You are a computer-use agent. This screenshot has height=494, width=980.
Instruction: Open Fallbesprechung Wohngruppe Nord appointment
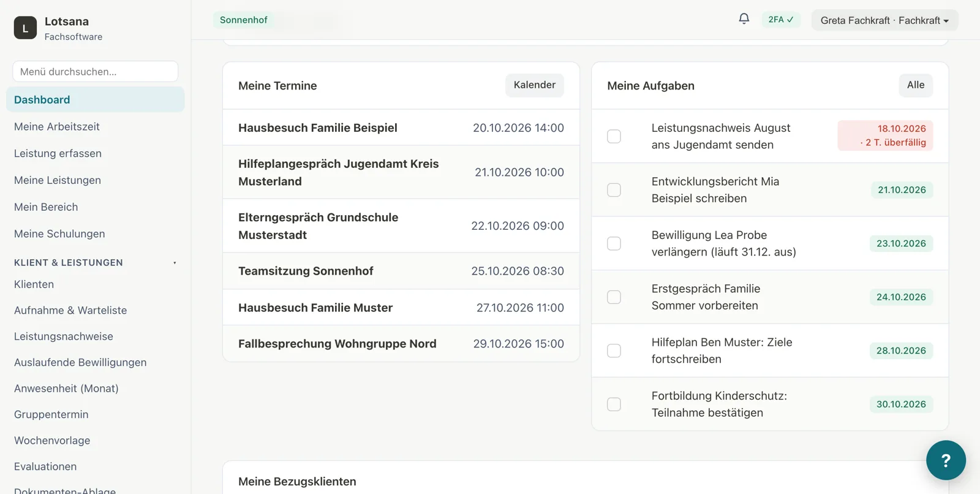pyautogui.click(x=401, y=344)
